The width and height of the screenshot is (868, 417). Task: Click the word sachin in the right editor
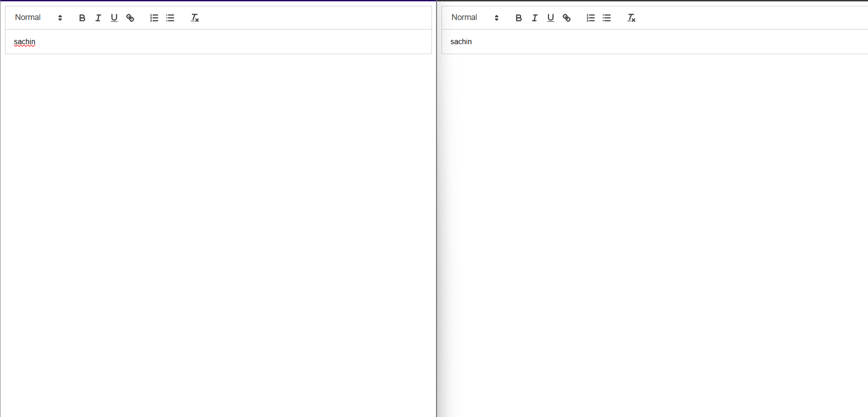(461, 41)
